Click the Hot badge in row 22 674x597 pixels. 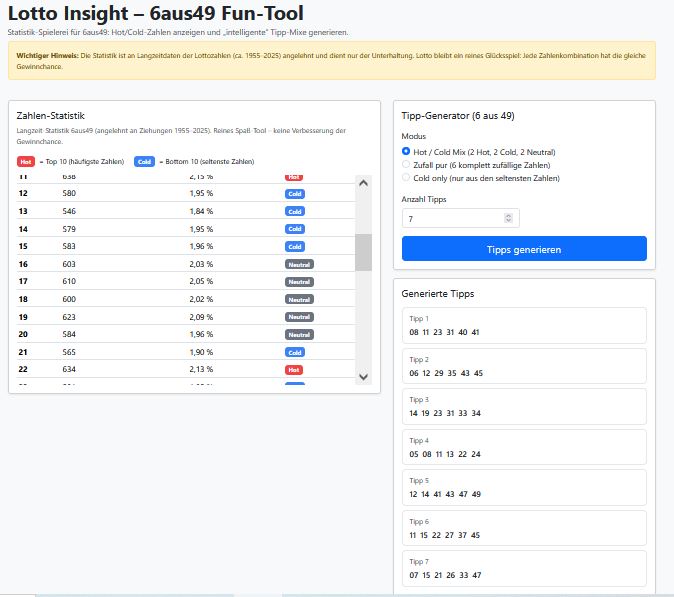point(294,370)
